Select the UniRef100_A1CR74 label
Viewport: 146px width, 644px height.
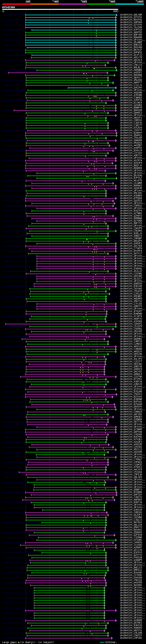pos(131,161)
